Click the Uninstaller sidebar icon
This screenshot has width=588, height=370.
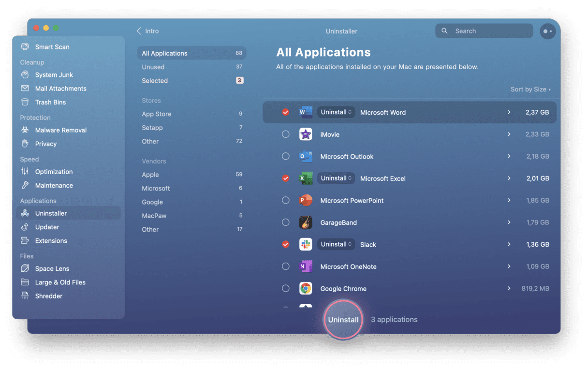pyautogui.click(x=25, y=213)
